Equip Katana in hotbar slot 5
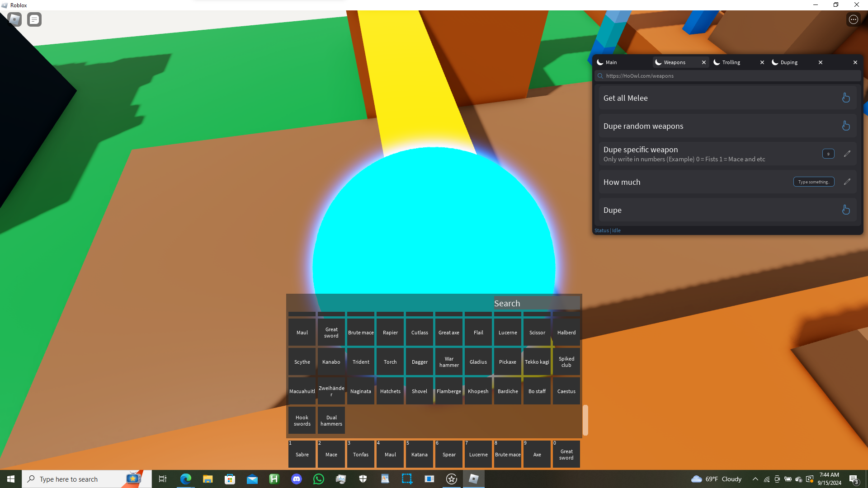This screenshot has height=488, width=868. [420, 454]
